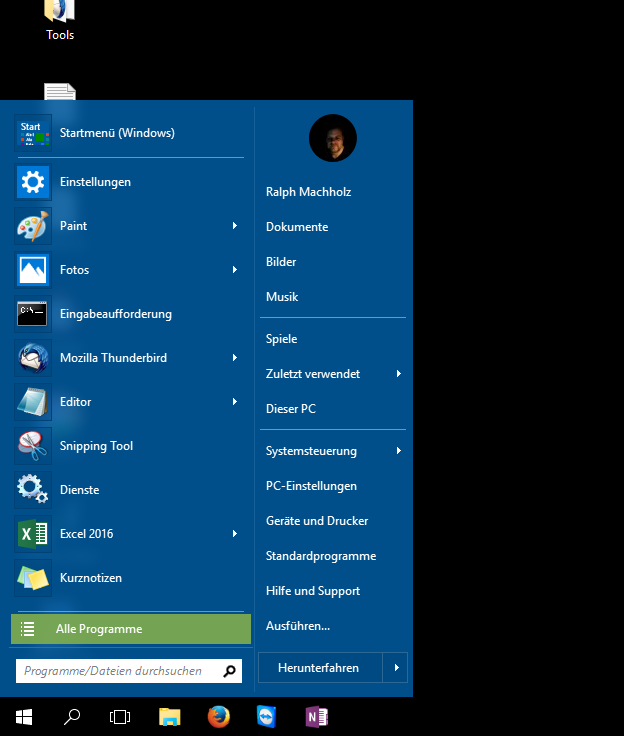Open OneNote from the taskbar
This screenshot has width=624, height=736.
(316, 717)
